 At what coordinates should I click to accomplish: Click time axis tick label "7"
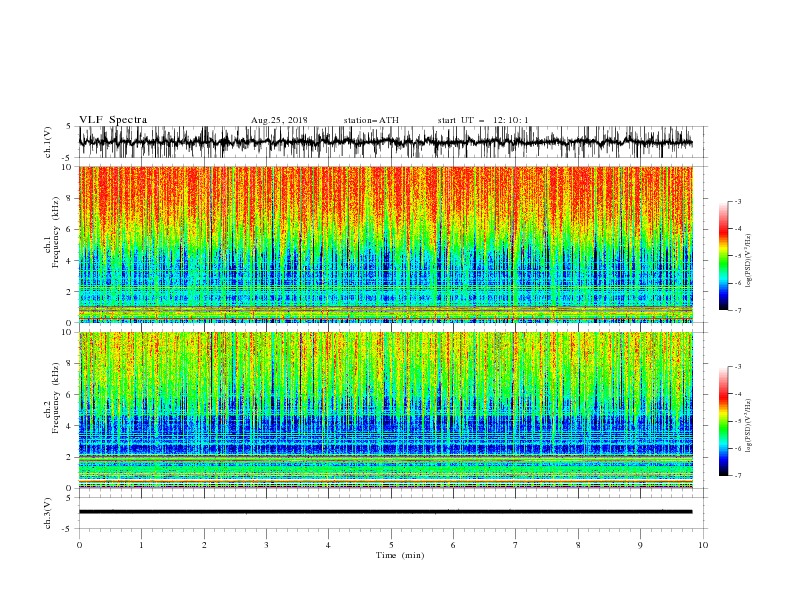(516, 545)
